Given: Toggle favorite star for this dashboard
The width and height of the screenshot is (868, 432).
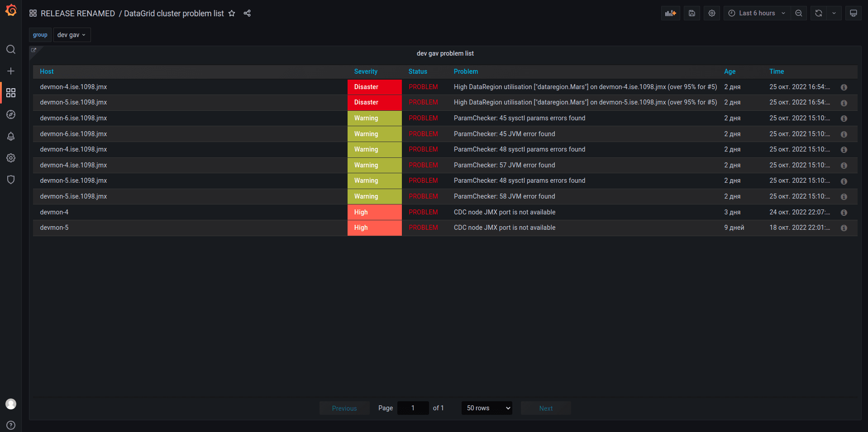Looking at the screenshot, I should click(x=232, y=14).
